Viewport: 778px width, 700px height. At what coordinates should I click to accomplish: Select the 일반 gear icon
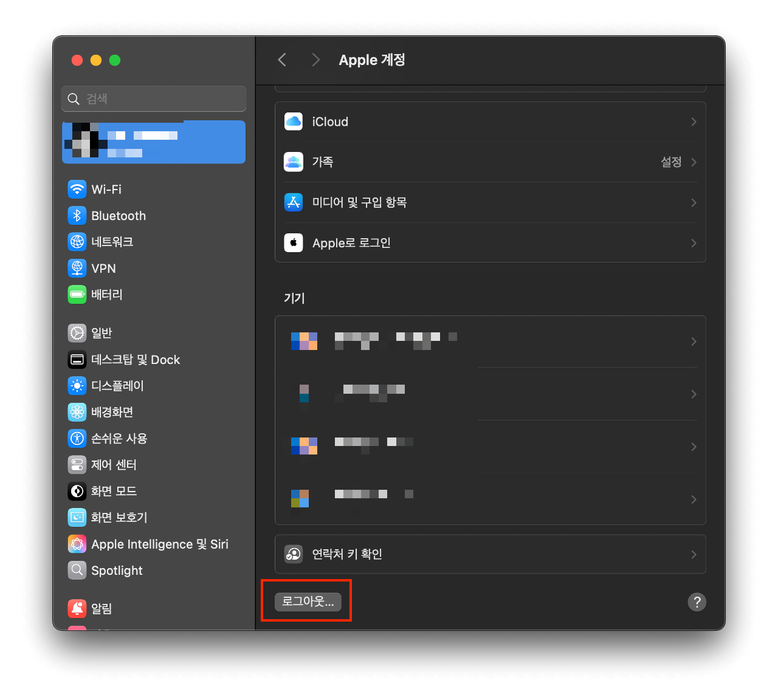click(x=77, y=333)
